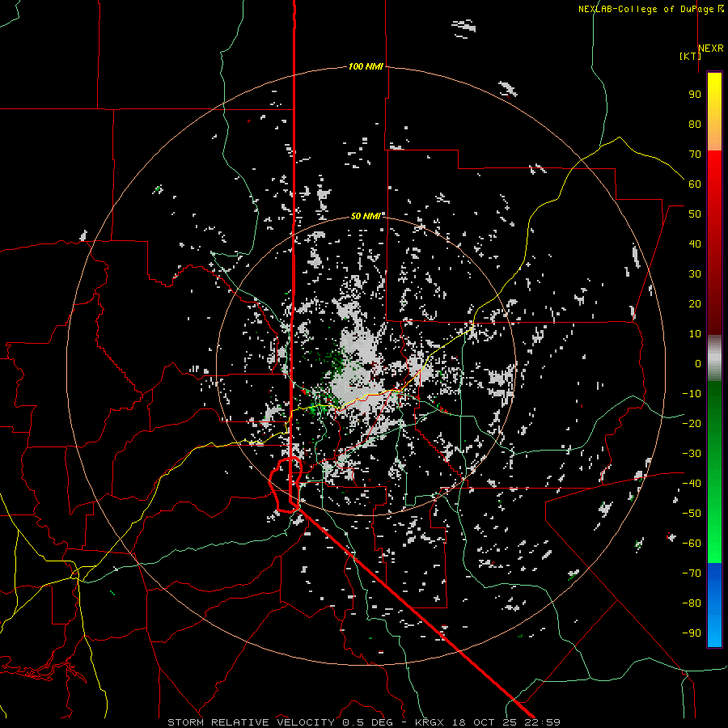Image resolution: width=728 pixels, height=728 pixels.
Task: Click the -30 value on the velocity scale
Action: [x=692, y=454]
